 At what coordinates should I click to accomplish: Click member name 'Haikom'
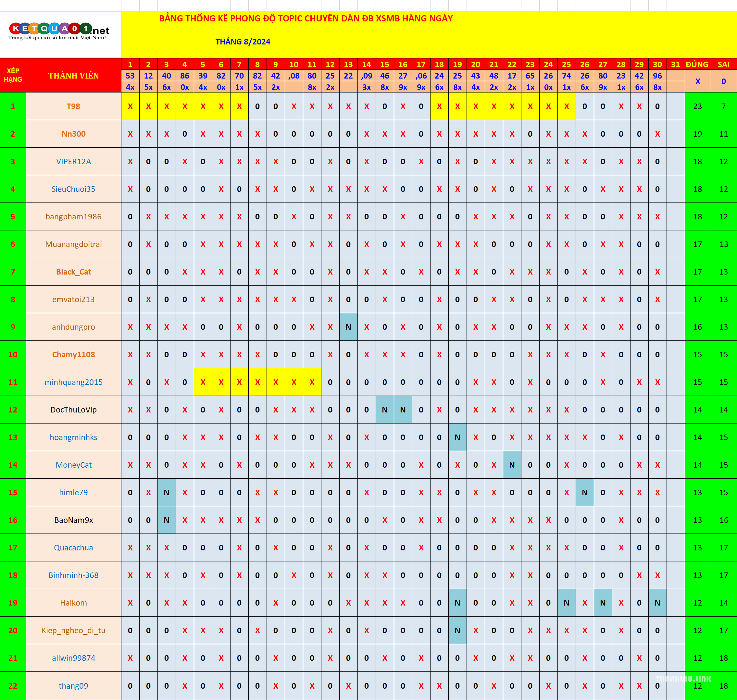[74, 603]
